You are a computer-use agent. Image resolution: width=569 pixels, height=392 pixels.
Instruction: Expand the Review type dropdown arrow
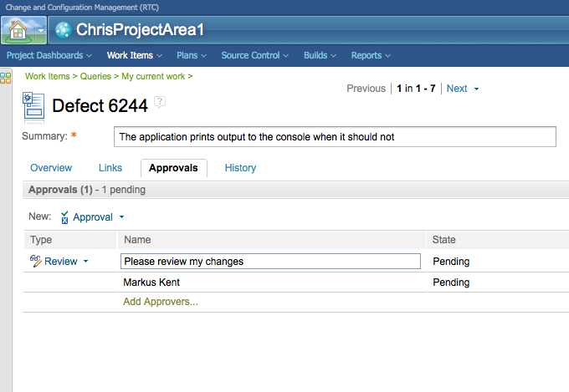coord(85,262)
